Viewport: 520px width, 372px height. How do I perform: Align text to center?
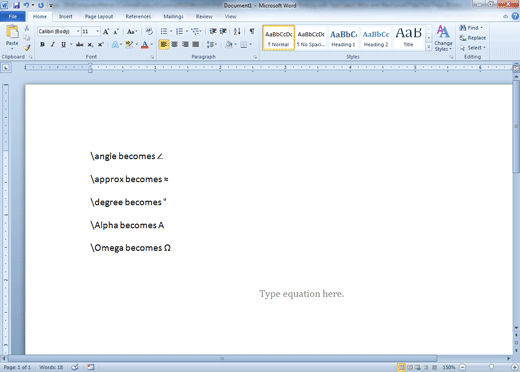[x=174, y=44]
